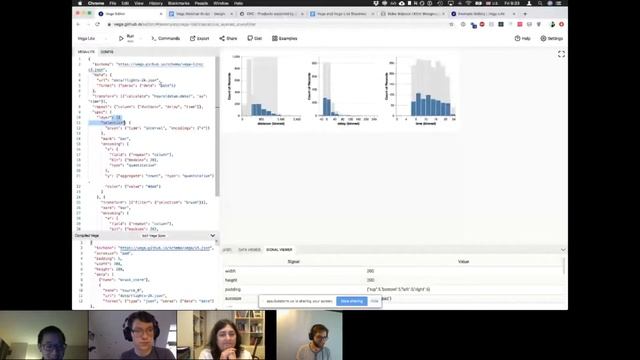The image size is (640, 360).
Task: Click the Stop sharing button
Action: 351,301
